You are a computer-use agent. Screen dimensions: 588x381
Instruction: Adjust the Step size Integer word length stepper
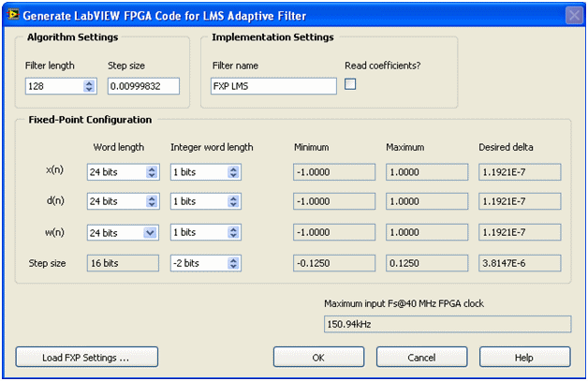tap(233, 263)
